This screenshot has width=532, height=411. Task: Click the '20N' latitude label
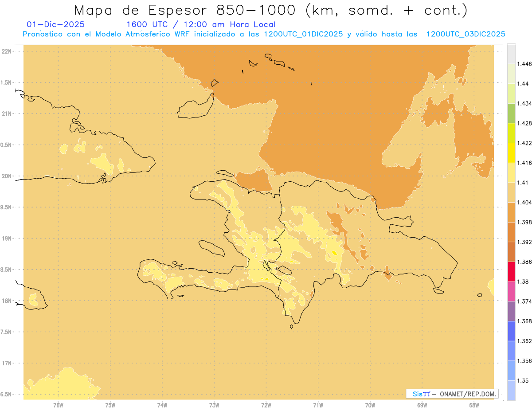click(x=6, y=176)
